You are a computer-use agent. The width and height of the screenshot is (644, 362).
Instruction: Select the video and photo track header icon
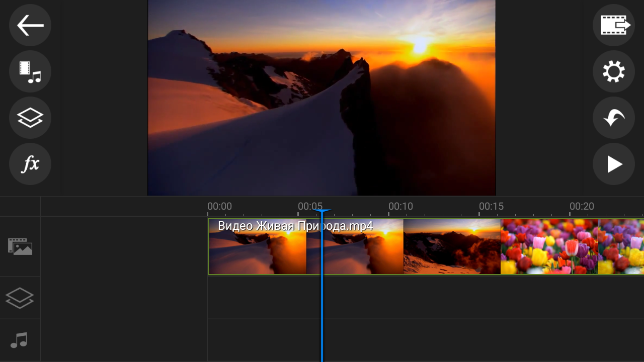point(20,247)
